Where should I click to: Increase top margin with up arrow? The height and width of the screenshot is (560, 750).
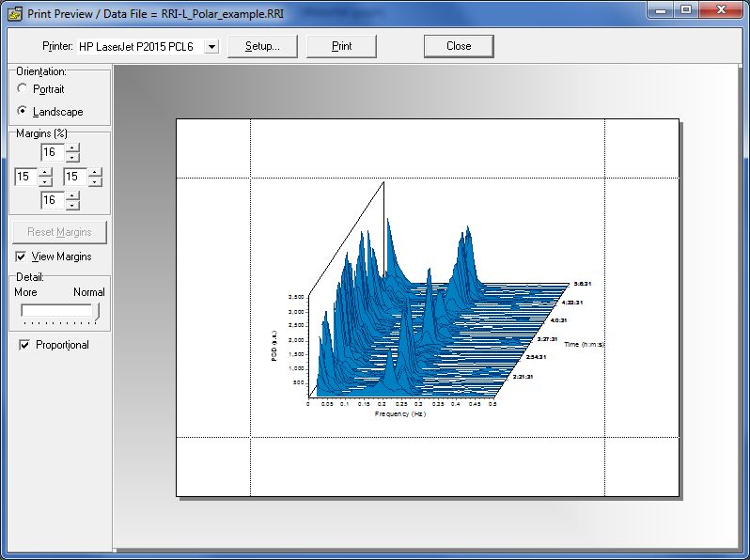[72, 148]
